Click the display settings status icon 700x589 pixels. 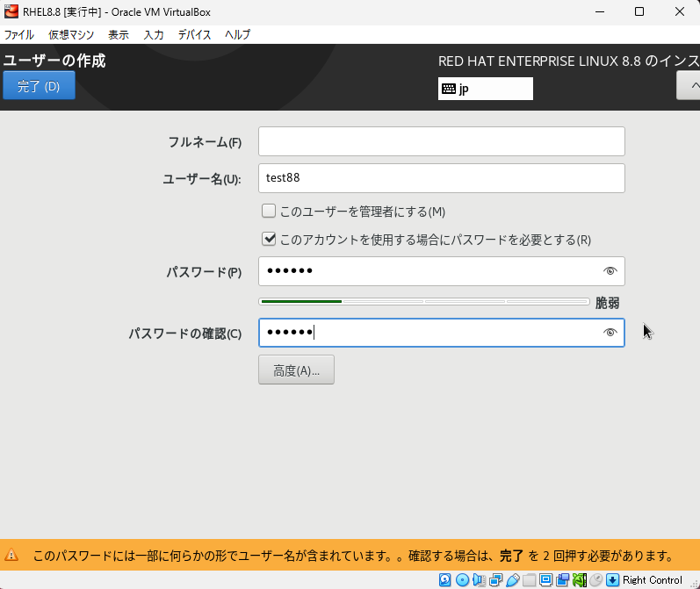tap(545, 579)
